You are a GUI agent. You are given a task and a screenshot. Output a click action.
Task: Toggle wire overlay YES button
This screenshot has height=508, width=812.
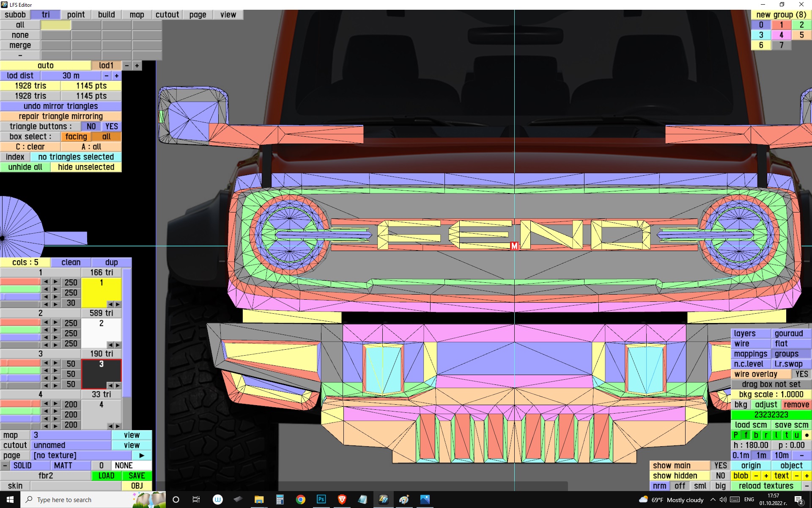[801, 374]
